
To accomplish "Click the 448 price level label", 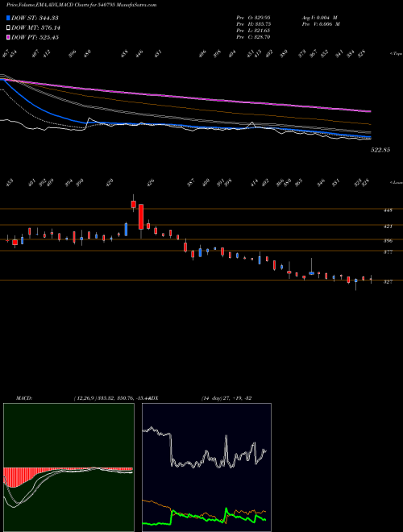I will pyautogui.click(x=388, y=210).
